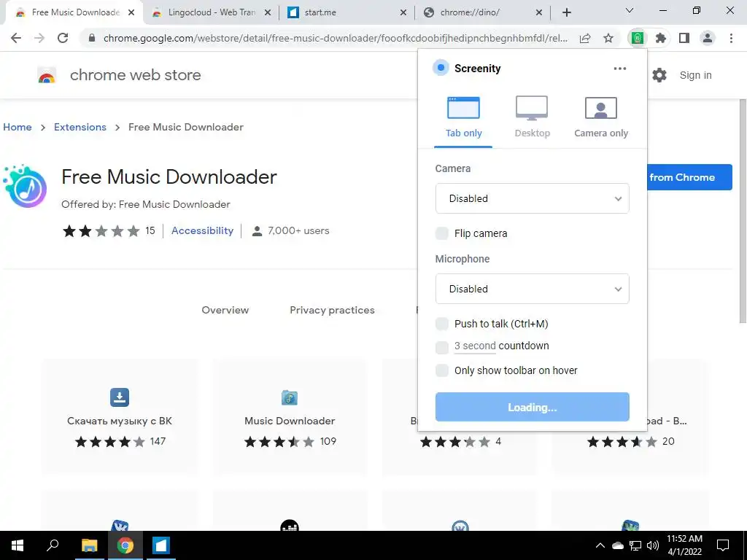747x560 pixels.
Task: Reload the current page
Action: (x=63, y=38)
